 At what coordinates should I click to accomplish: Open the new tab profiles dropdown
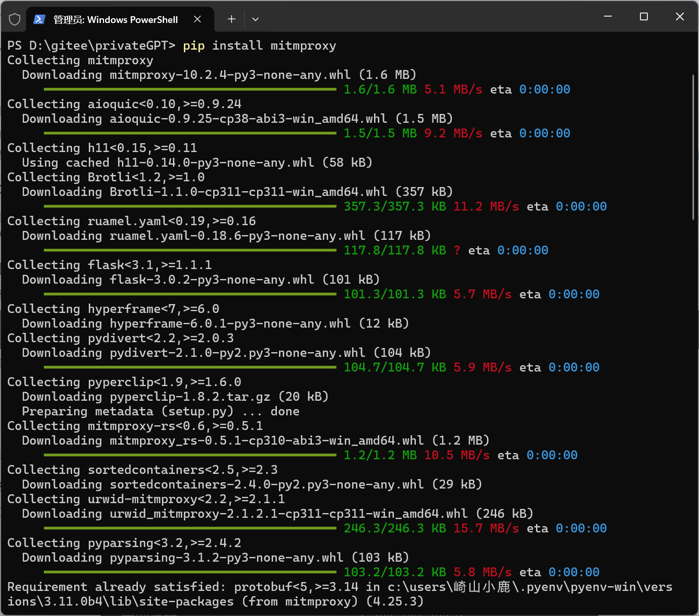255,19
